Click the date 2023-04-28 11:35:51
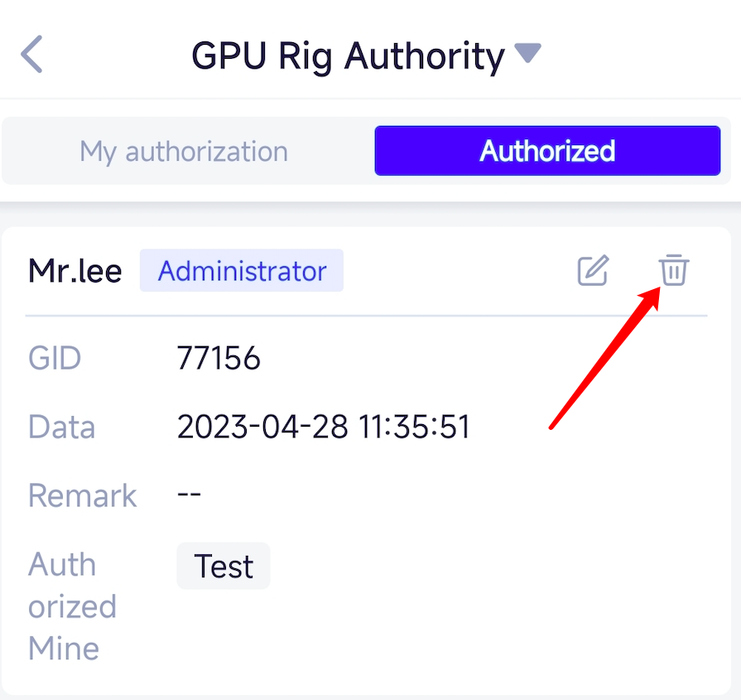741x700 pixels. pyautogui.click(x=323, y=427)
